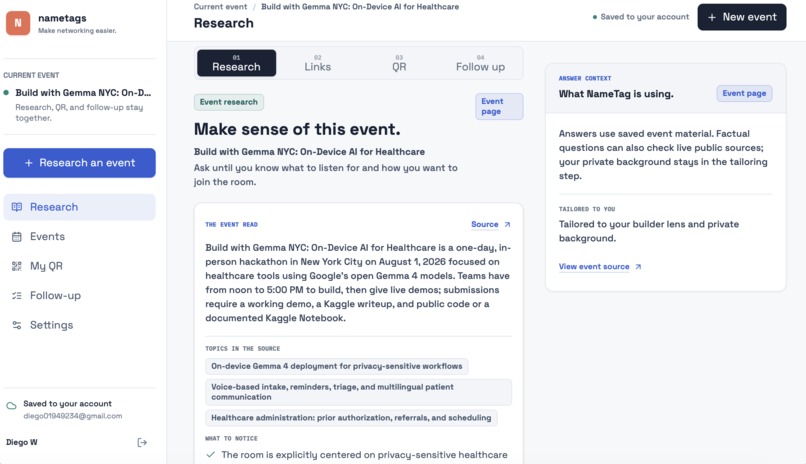Click the On-device Gemma 4 deployment topic chip
Image resolution: width=806 pixels, height=464 pixels.
337,366
